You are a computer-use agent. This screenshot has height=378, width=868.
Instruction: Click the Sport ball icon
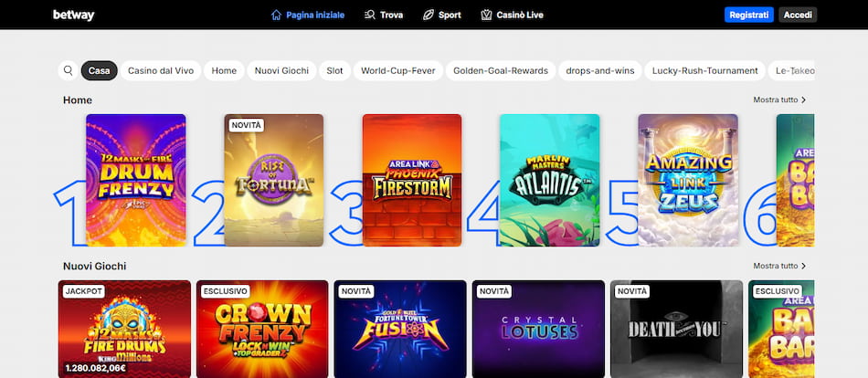click(429, 15)
